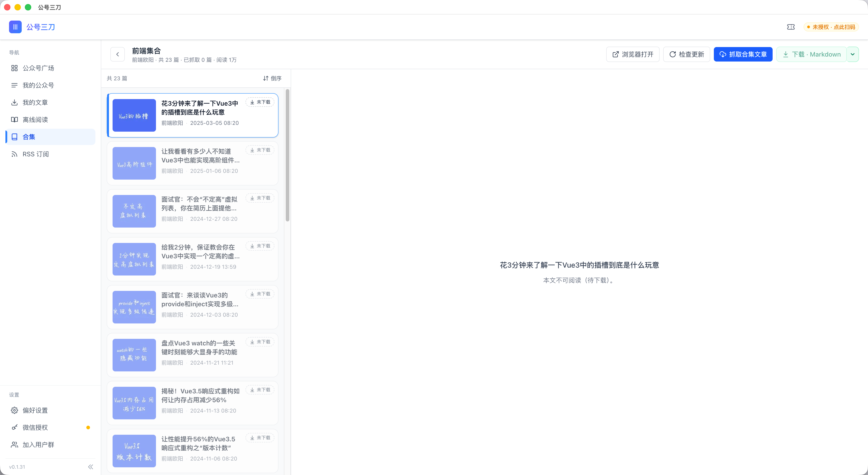Screen dimensions: 868x475
Task: Open article 花3分钟来了解一下Vue3中的插槽
Action: (x=193, y=115)
